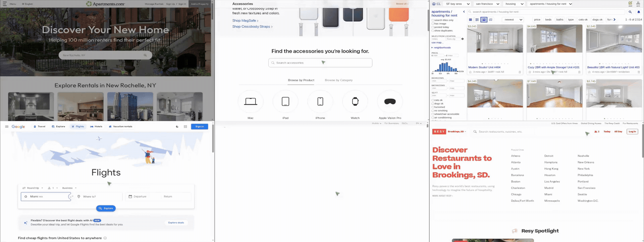This screenshot has width=644, height=242.
Task: Switch Craigslist to map view icon
Action: point(491,19)
